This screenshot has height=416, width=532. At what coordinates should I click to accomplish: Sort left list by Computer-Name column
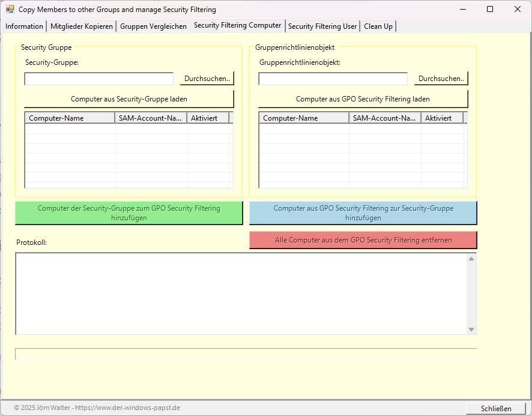[x=70, y=118]
